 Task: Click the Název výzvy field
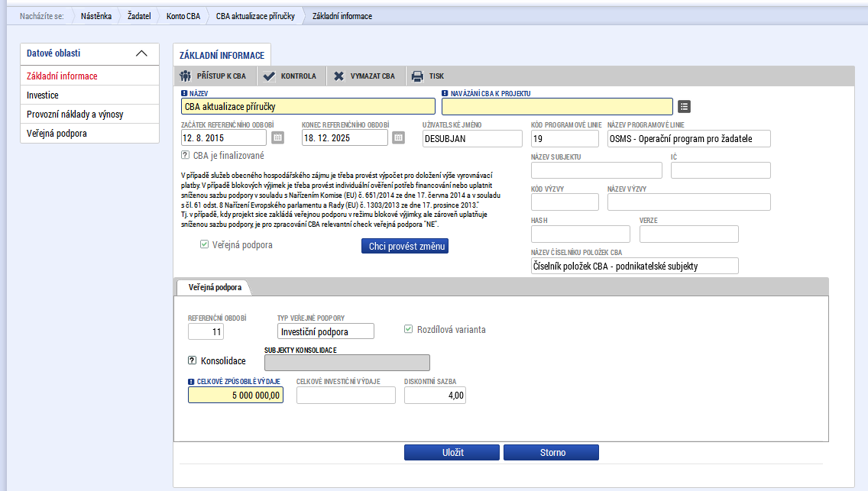click(688, 202)
